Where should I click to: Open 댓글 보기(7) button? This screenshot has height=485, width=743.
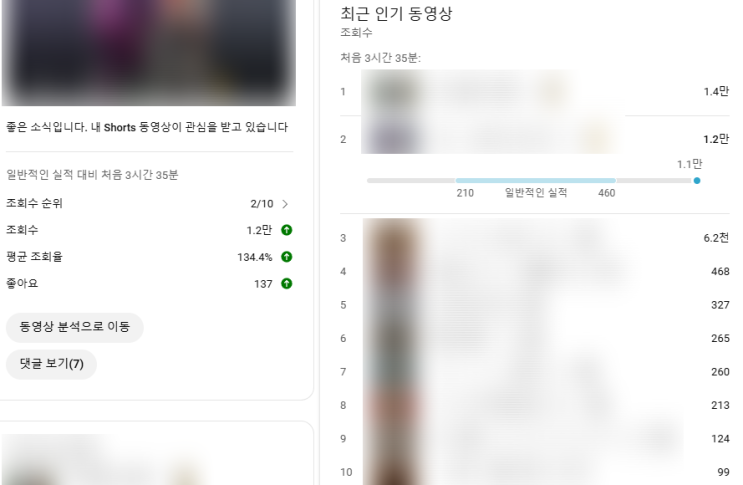[x=51, y=364]
